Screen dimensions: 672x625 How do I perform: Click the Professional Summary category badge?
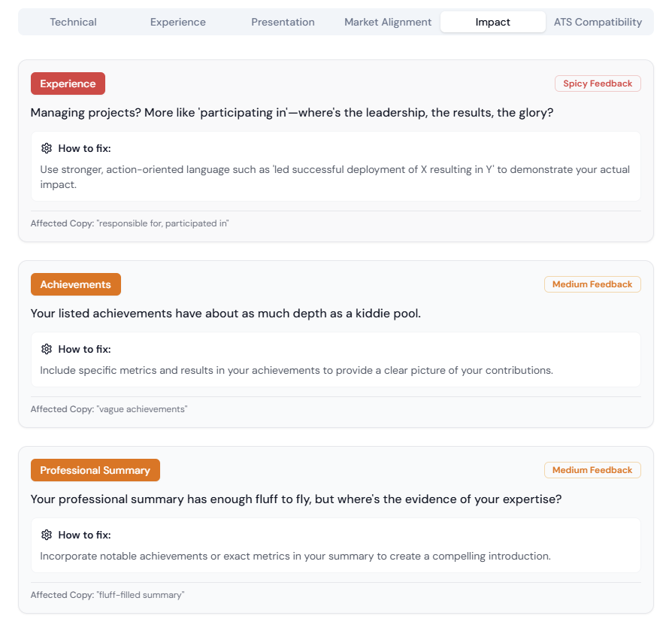coord(95,470)
